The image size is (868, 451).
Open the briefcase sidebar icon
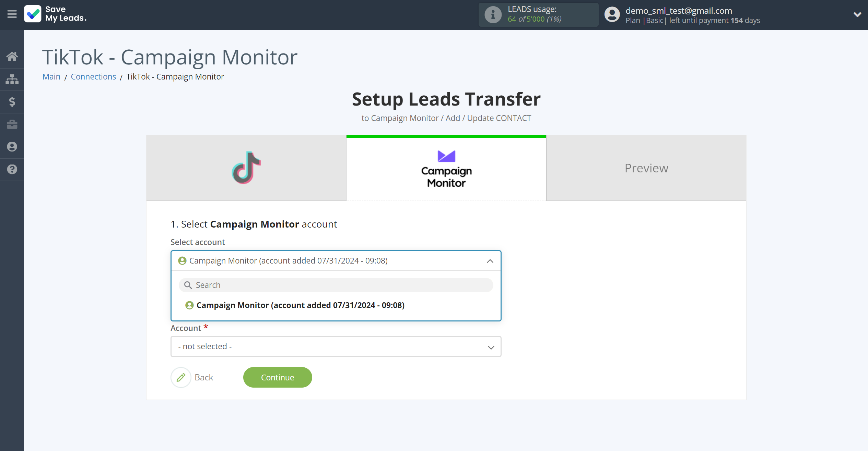point(12,124)
